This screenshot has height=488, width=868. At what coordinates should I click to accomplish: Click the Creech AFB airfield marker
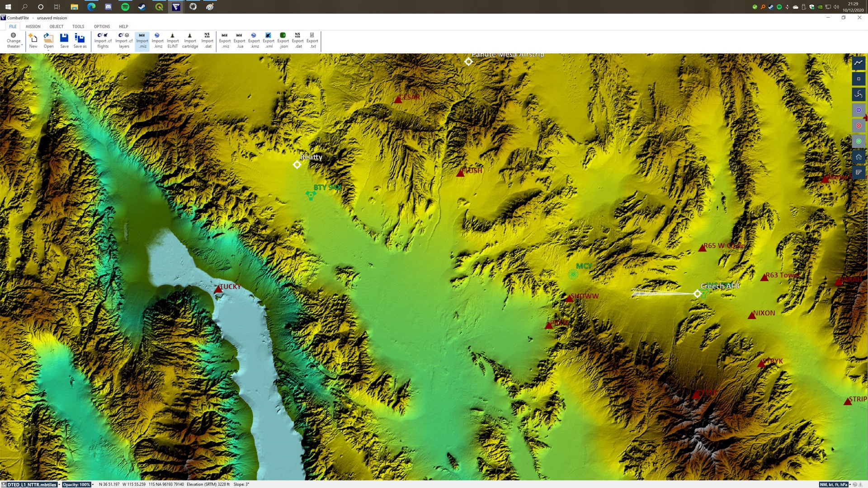pos(697,294)
